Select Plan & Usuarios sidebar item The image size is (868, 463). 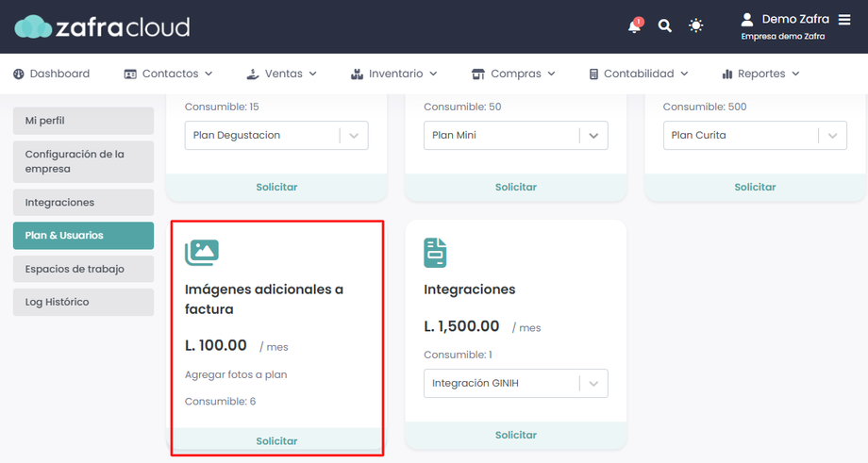pos(84,236)
